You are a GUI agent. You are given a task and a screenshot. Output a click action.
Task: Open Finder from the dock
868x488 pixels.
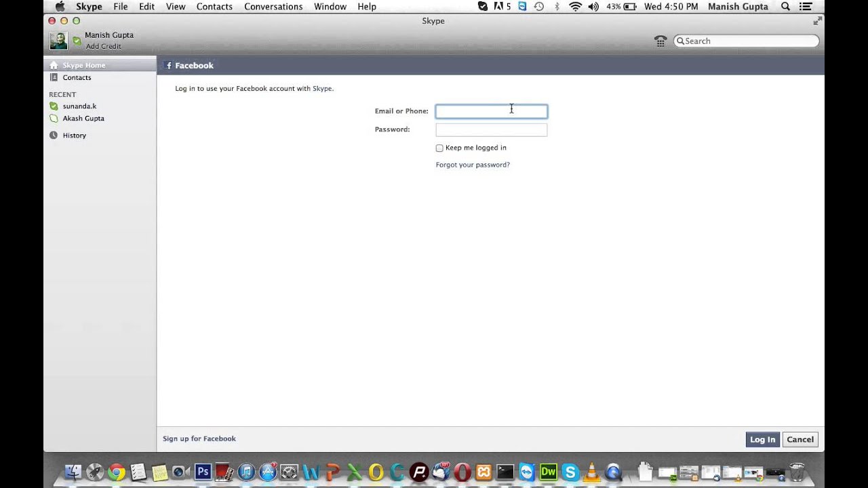click(x=73, y=472)
